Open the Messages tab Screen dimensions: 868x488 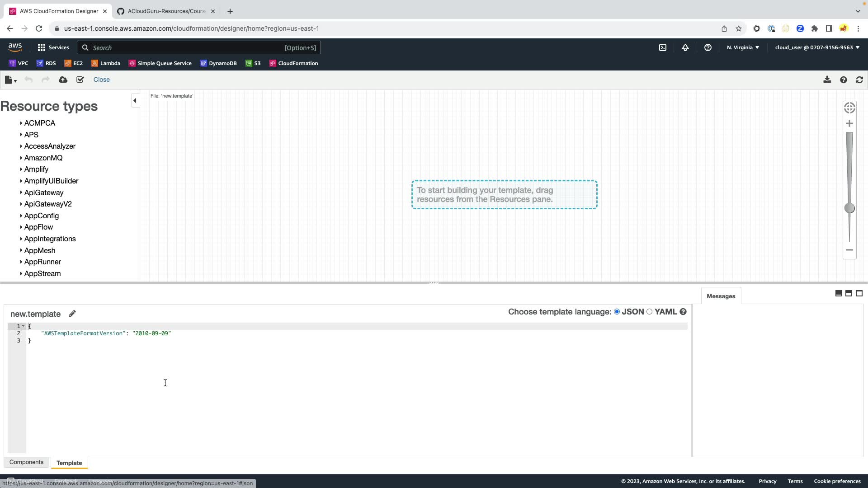721,296
